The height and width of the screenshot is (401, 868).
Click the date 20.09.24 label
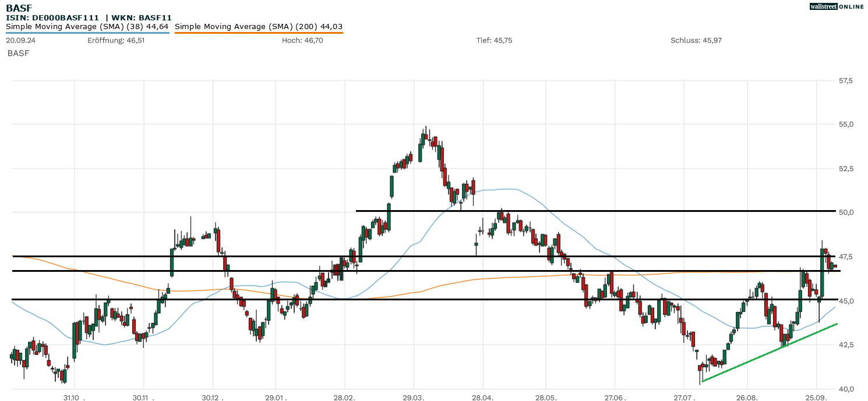click(21, 40)
